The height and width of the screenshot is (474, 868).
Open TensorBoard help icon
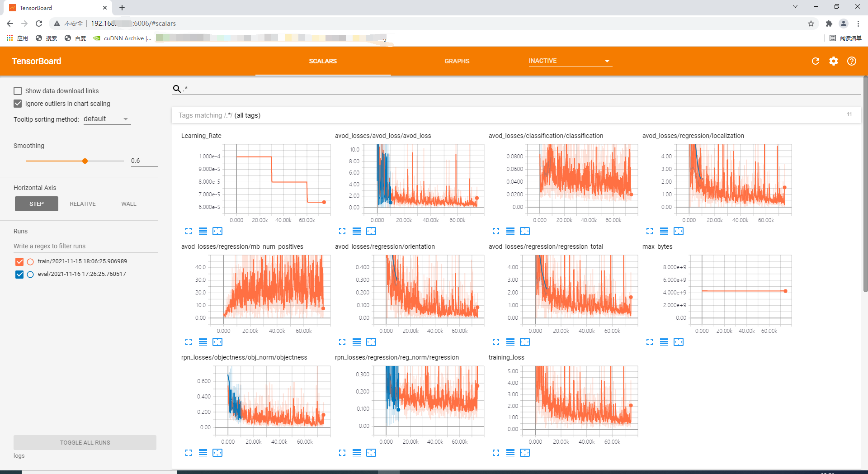pos(851,61)
